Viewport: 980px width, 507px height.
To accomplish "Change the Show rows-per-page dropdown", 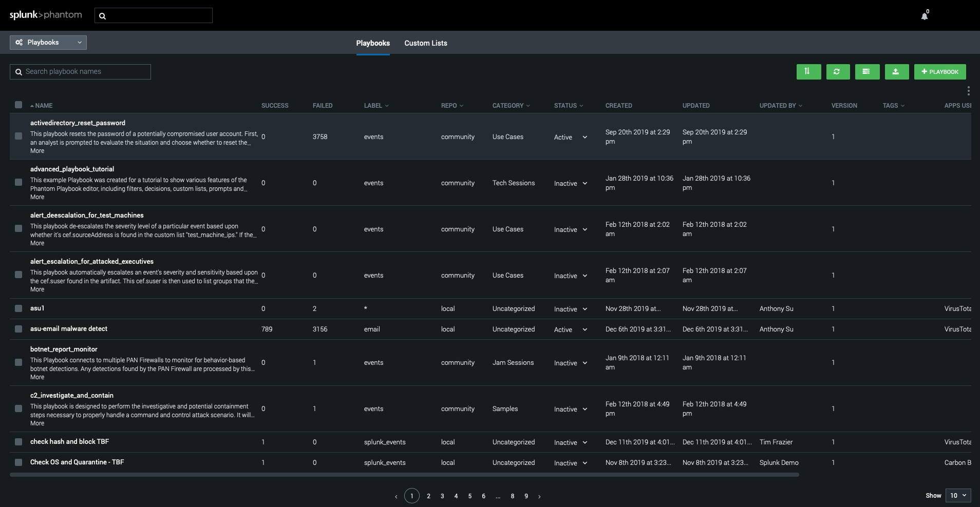I will (x=958, y=496).
